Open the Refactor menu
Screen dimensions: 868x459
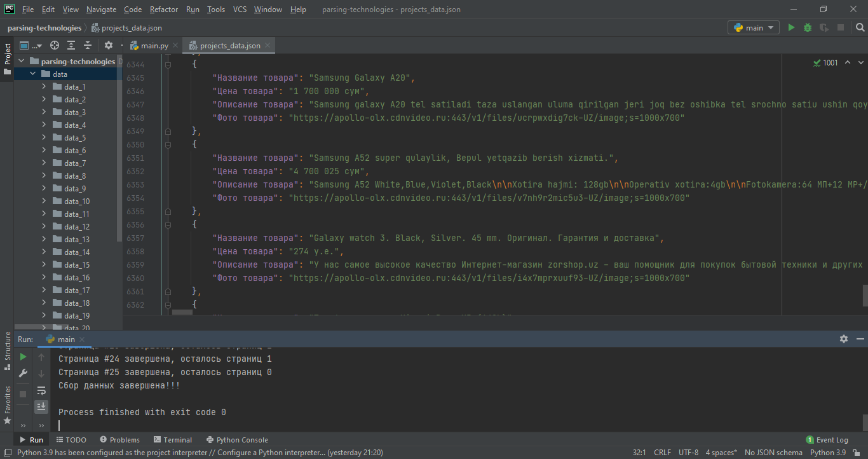(x=164, y=10)
